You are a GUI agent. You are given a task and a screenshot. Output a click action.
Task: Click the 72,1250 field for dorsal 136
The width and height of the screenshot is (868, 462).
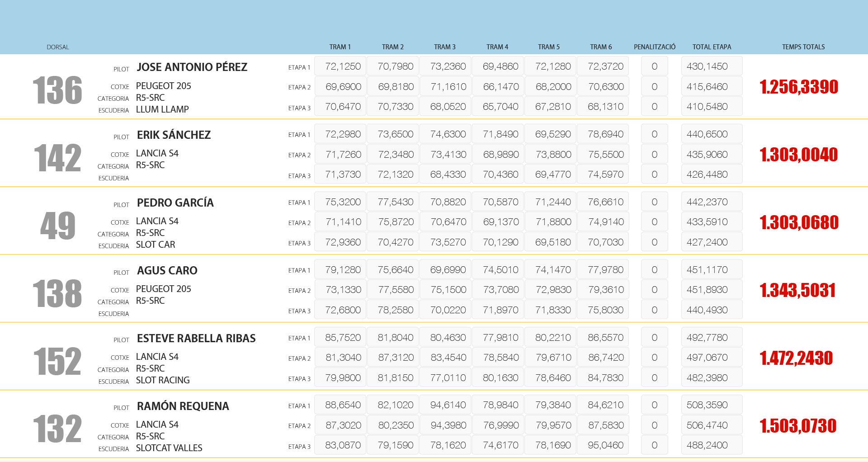pos(342,66)
